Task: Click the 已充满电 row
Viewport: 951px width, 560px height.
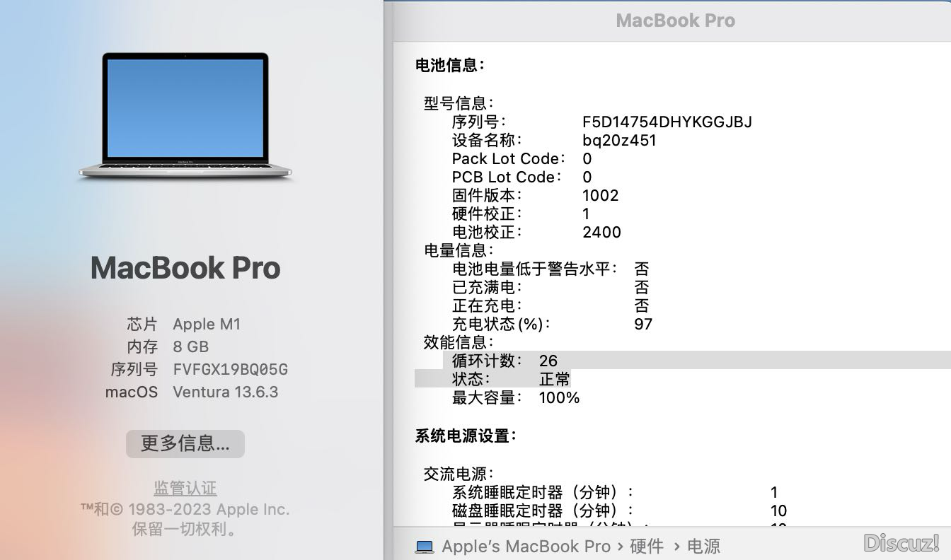Action: coord(551,287)
